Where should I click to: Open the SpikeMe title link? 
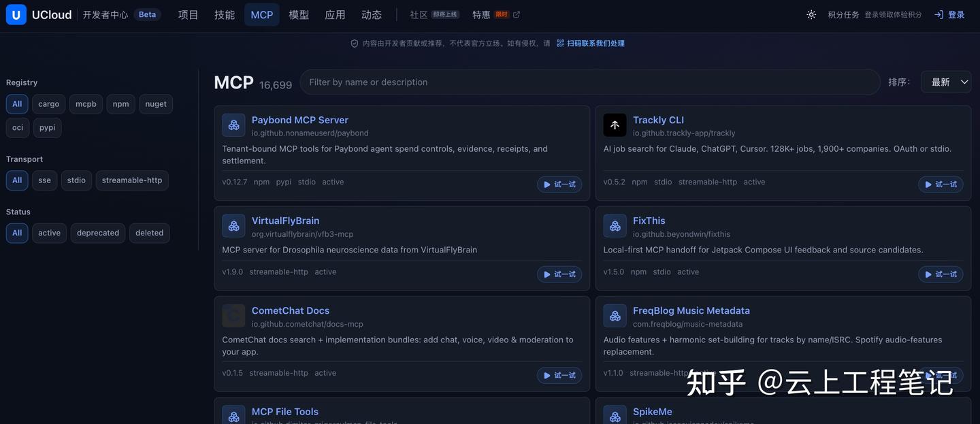click(653, 412)
